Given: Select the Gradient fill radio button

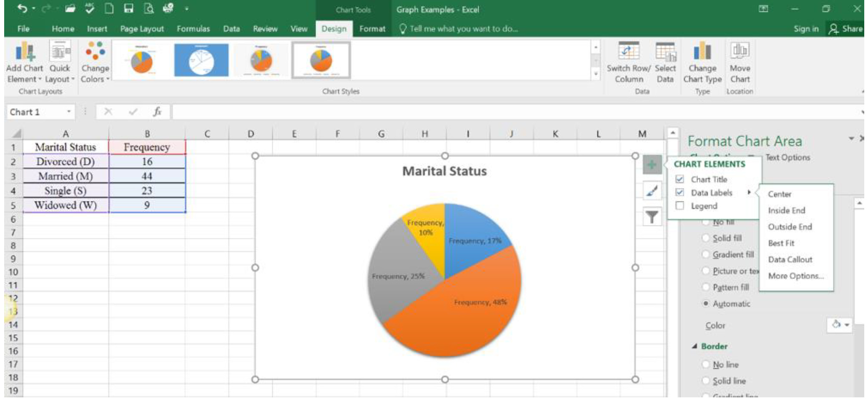Looking at the screenshot, I should [x=705, y=254].
